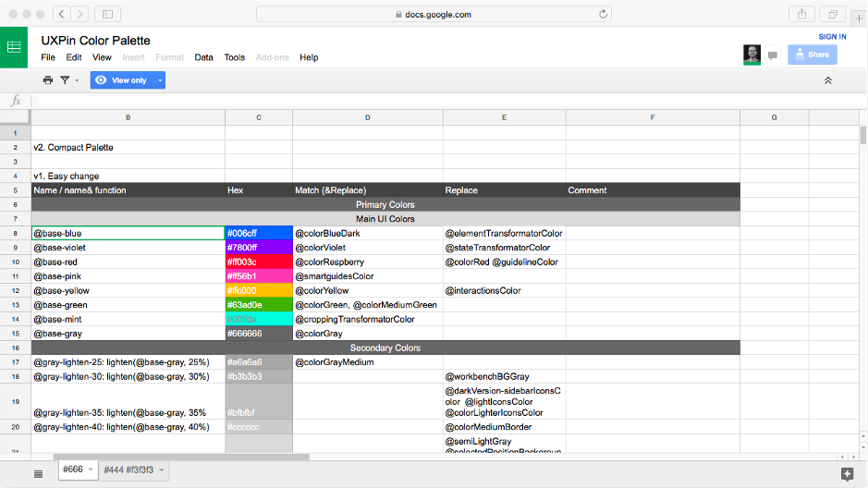Click Safari's share icon
This screenshot has height=488, width=868.
pos(801,14)
